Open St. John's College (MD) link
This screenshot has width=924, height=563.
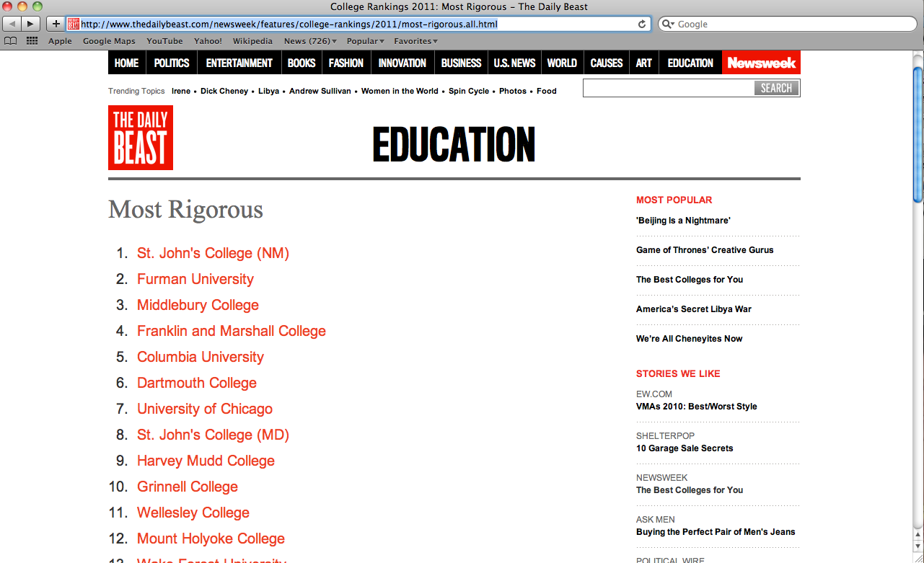click(x=213, y=435)
